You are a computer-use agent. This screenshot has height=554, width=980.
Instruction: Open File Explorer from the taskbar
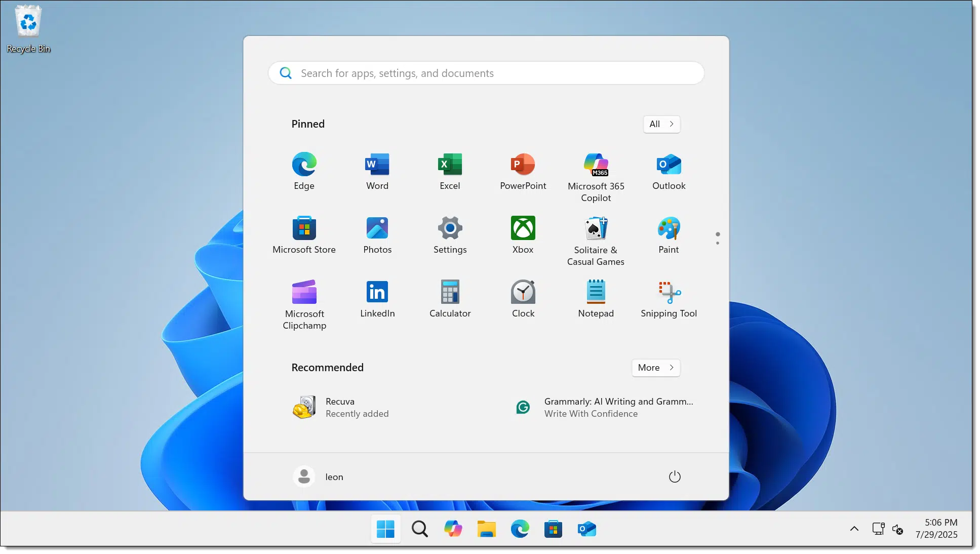click(x=486, y=529)
